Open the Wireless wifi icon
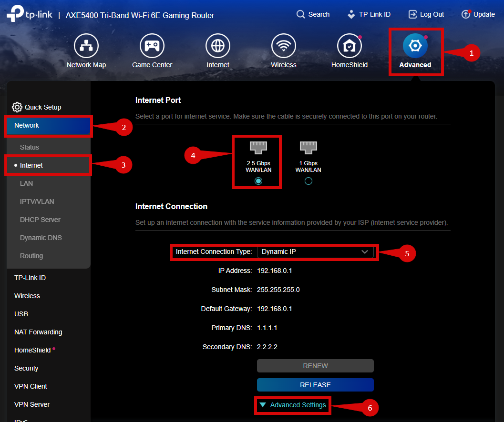Viewport: 504px width, 422px height. pyautogui.click(x=284, y=46)
